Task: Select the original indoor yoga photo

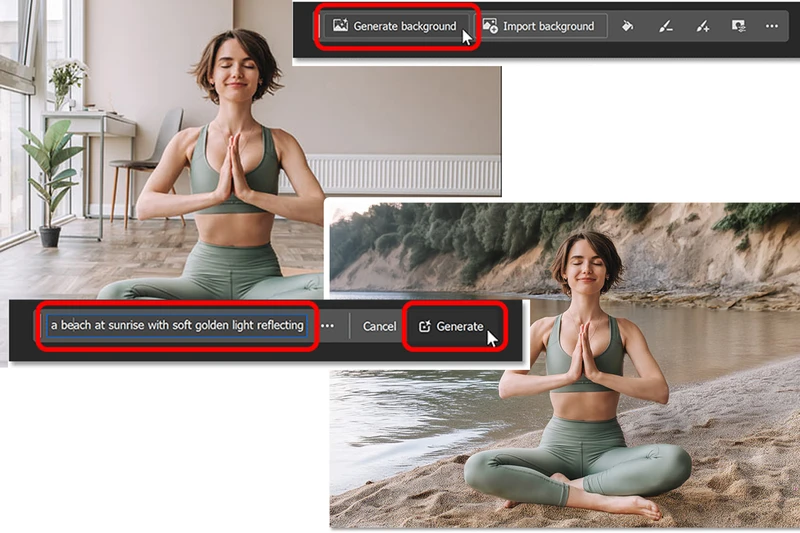Action: click(150, 150)
